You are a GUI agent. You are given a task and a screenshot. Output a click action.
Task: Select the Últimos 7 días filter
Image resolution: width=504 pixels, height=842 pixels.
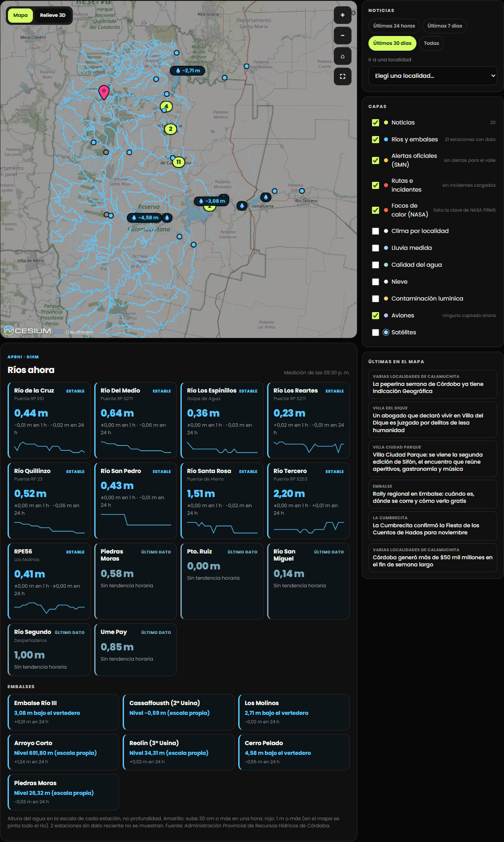point(445,26)
